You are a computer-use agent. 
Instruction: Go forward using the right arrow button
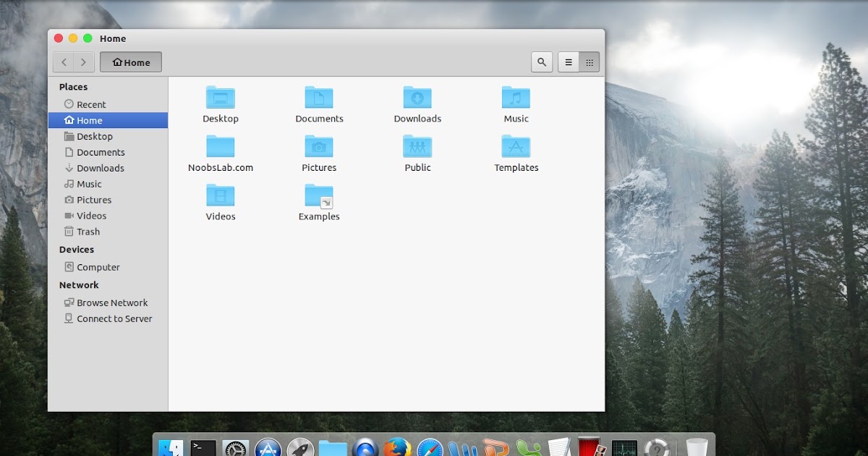[x=84, y=62]
